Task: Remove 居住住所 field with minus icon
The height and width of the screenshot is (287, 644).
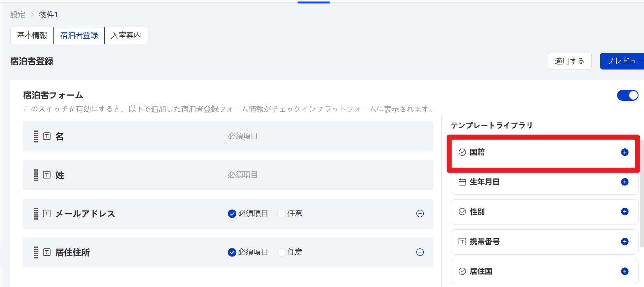Action: point(420,252)
